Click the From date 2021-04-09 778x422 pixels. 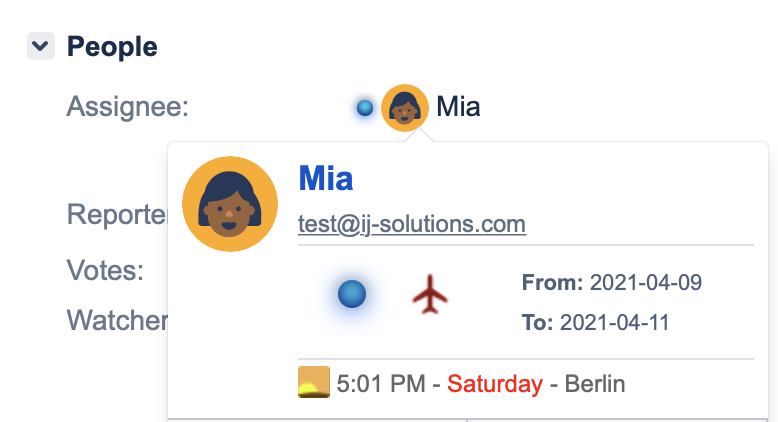[645, 283]
